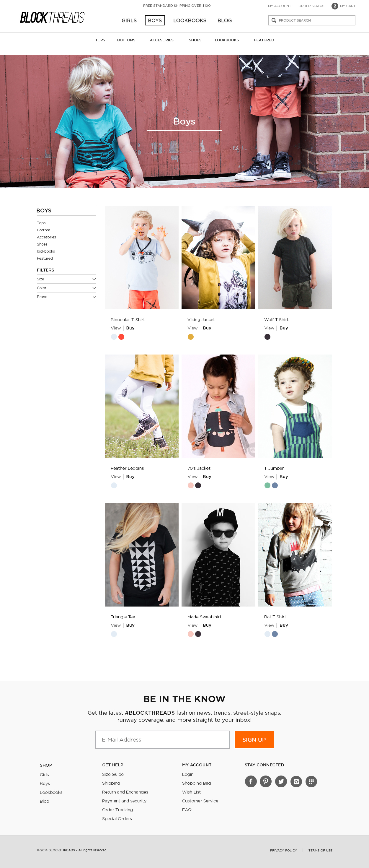Image resolution: width=369 pixels, height=868 pixels.
Task: Open the Instagram social icon
Action: tap(296, 781)
